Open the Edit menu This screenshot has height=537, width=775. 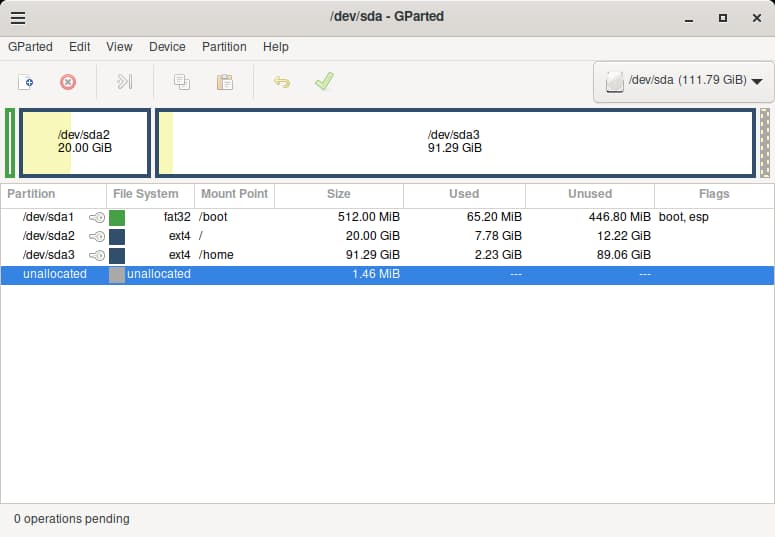[80, 47]
